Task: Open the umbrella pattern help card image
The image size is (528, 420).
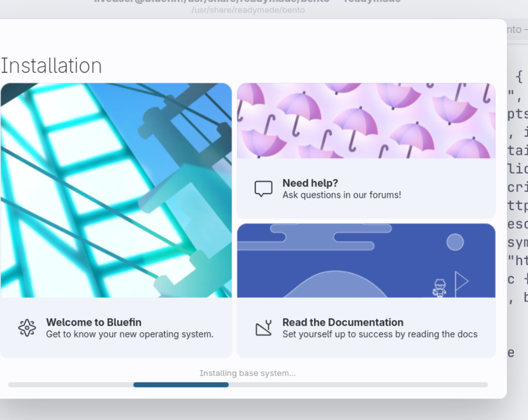Action: (366, 121)
